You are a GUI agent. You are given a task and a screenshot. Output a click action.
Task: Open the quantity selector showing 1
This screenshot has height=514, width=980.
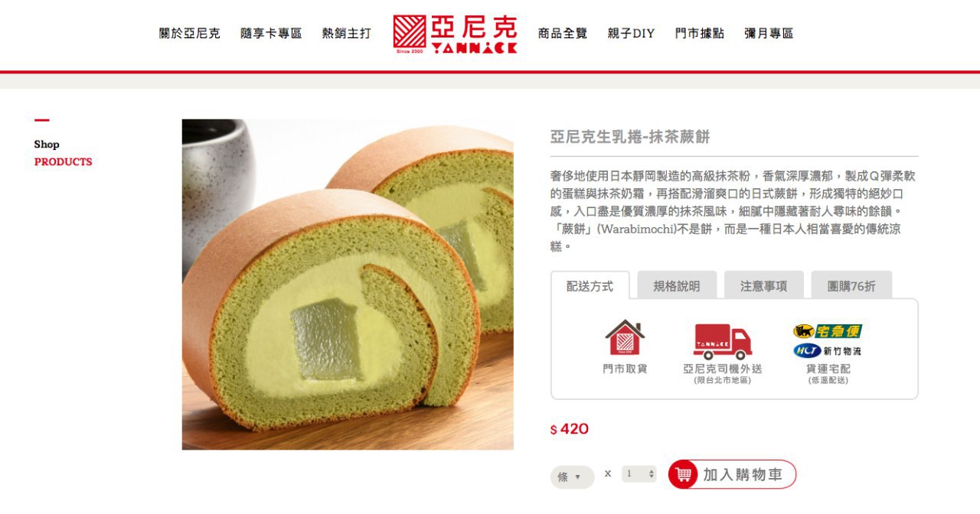pos(639,474)
